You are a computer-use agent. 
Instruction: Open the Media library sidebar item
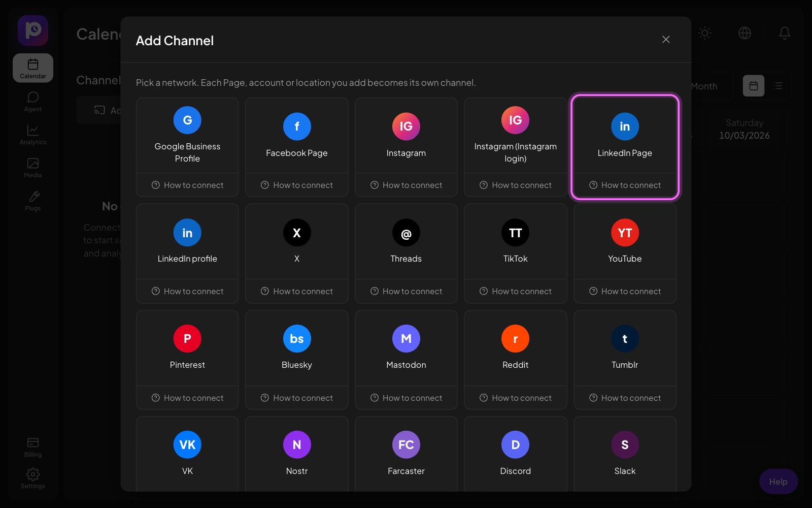click(33, 168)
